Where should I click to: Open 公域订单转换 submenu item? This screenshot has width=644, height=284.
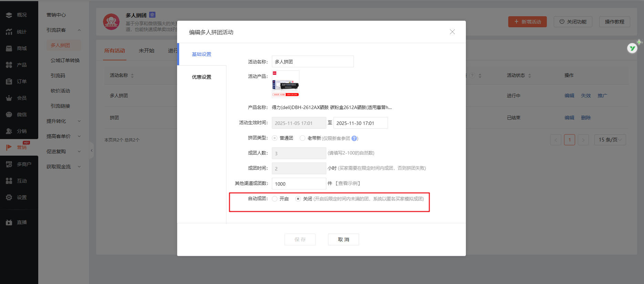[x=65, y=60]
